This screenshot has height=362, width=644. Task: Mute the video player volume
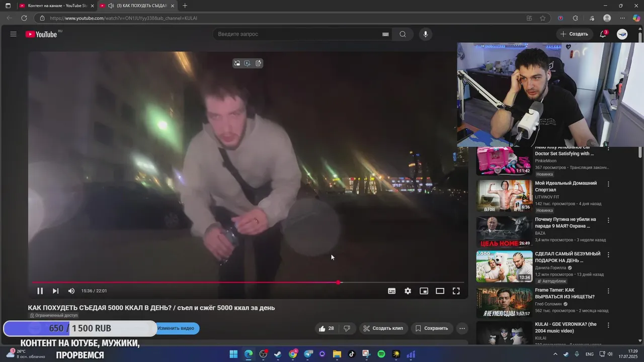[71, 291]
